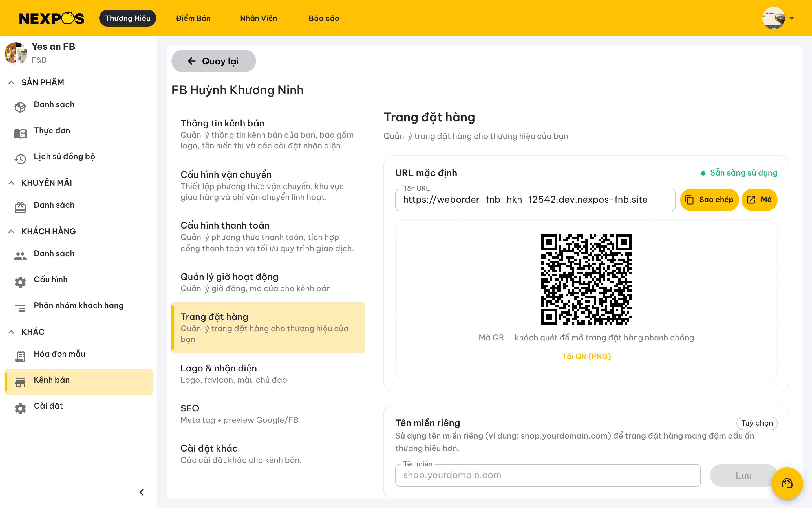Image resolution: width=812 pixels, height=508 pixels.
Task: Click the Tuỳ chọn badge
Action: coord(757,423)
